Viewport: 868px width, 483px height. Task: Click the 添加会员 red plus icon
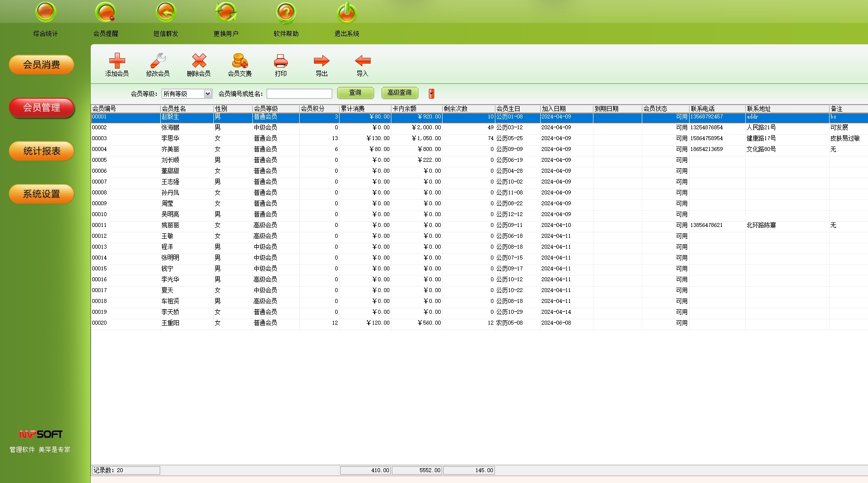click(117, 61)
